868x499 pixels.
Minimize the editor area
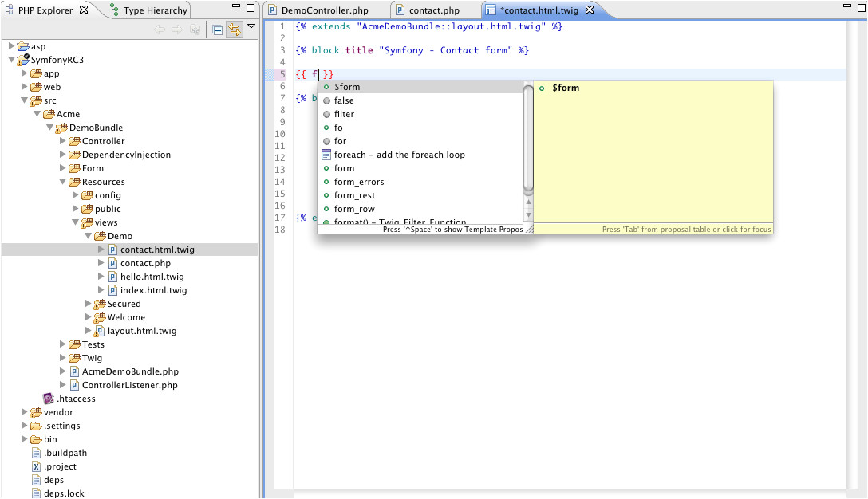847,6
